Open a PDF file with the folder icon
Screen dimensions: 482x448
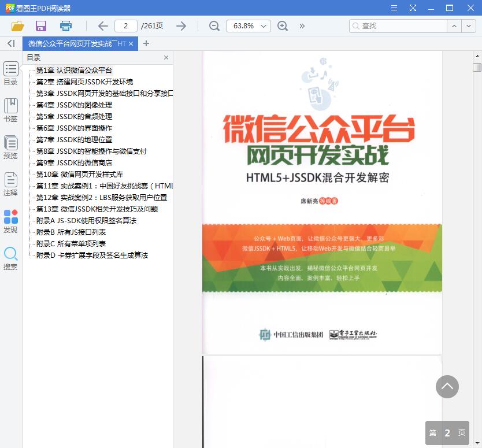click(x=17, y=26)
